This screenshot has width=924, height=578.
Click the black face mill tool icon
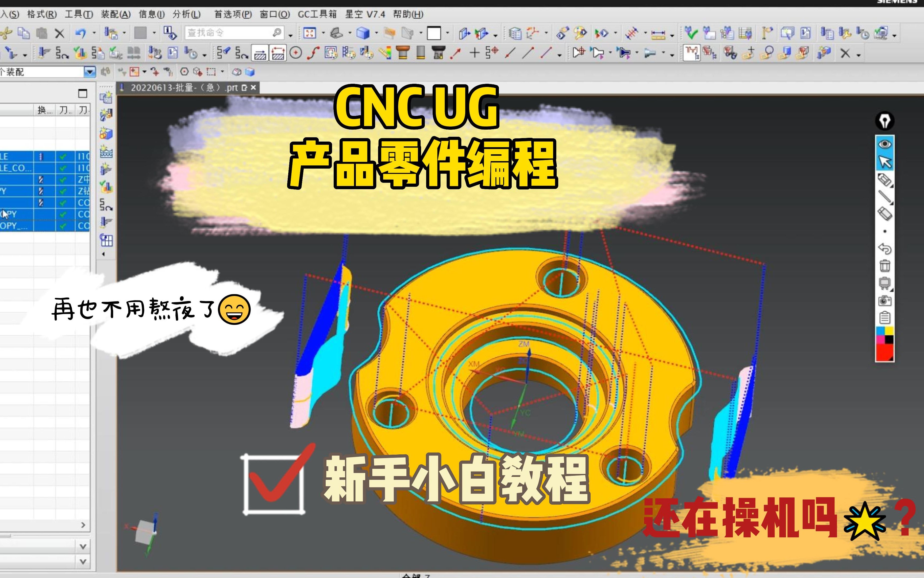[438, 53]
